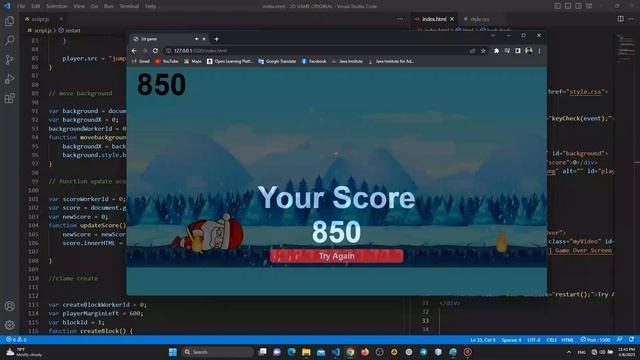
Task: Toggle primary side bar layout icon
Action: pos(557,6)
